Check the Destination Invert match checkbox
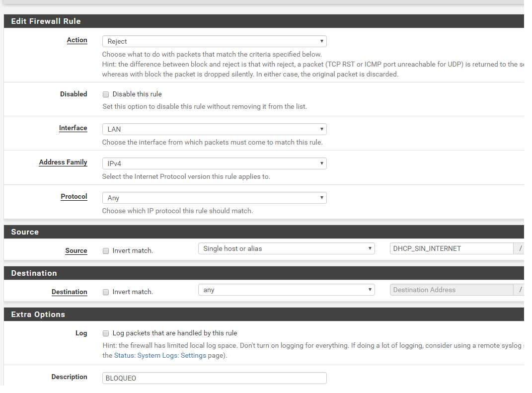 click(x=106, y=292)
